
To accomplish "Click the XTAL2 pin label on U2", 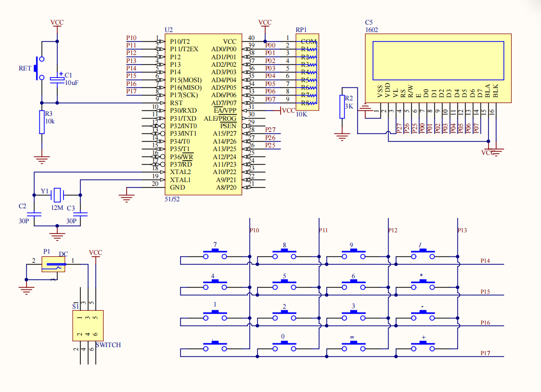I will [x=181, y=172].
